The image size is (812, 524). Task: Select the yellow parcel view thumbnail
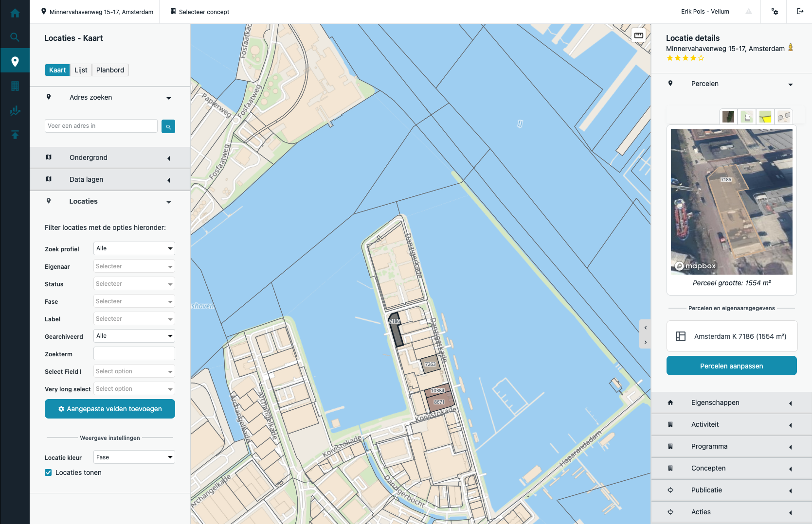[x=765, y=117]
